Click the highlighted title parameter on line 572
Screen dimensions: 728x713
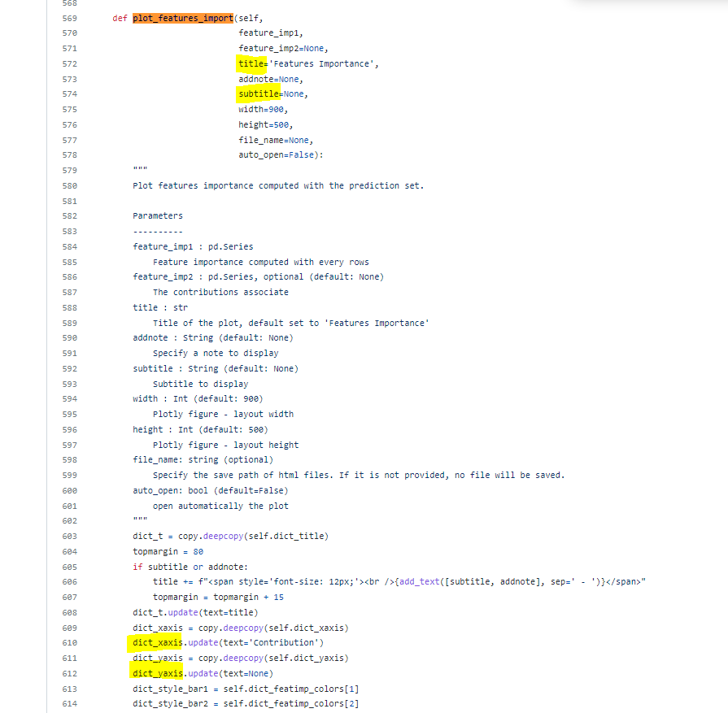[249, 63]
